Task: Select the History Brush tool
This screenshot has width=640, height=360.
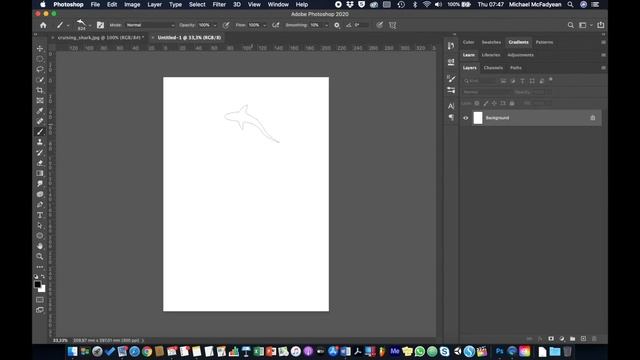Action: click(40, 152)
